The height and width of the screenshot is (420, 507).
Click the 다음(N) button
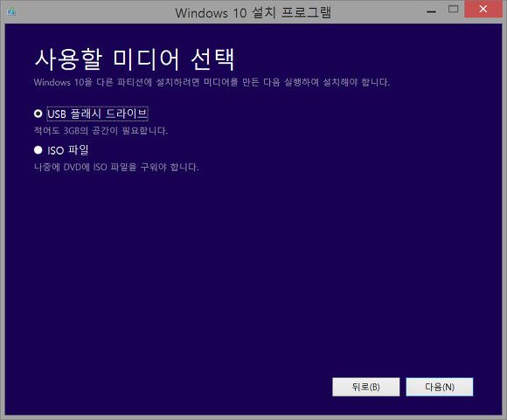coord(440,387)
